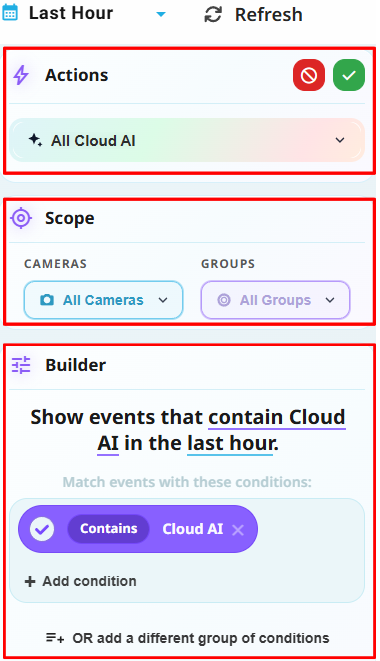This screenshot has height=661, width=380.
Task: Open the All Cameras dropdown
Action: [103, 300]
